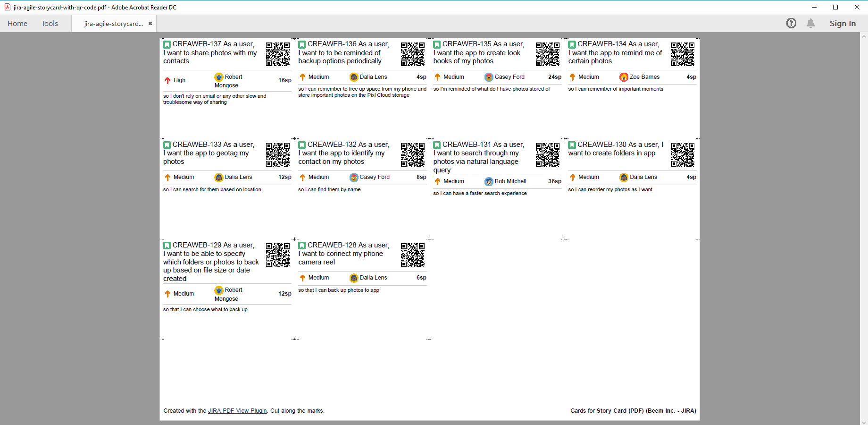Select the High priority arrow on CREAWEB-137
Viewport: 868px width, 425px height.
(168, 80)
